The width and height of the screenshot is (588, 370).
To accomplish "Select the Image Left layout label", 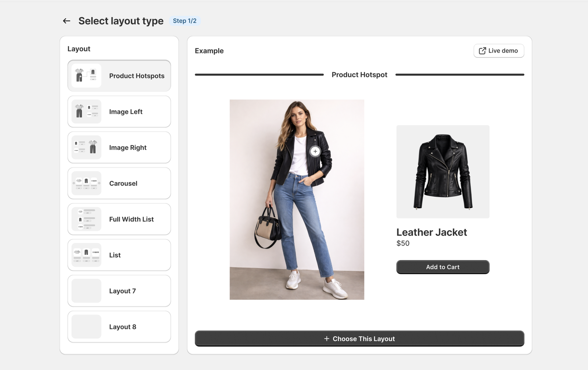I will [x=126, y=112].
